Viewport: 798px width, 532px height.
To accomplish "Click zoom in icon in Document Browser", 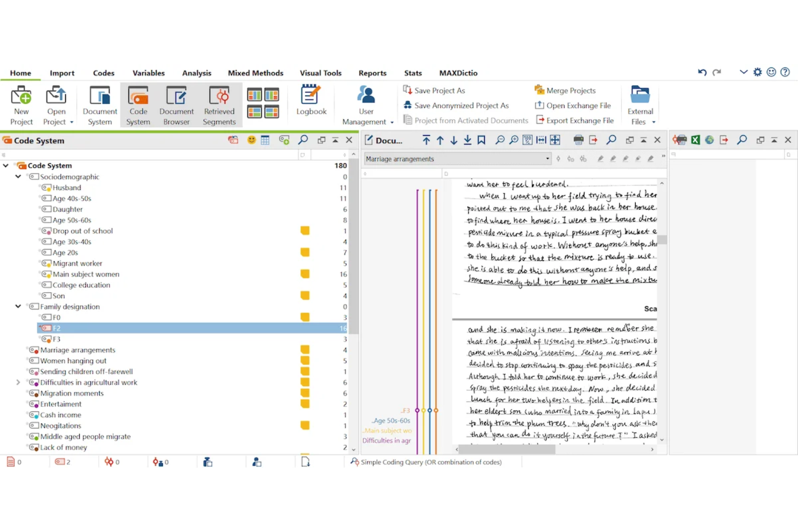I will coord(514,140).
